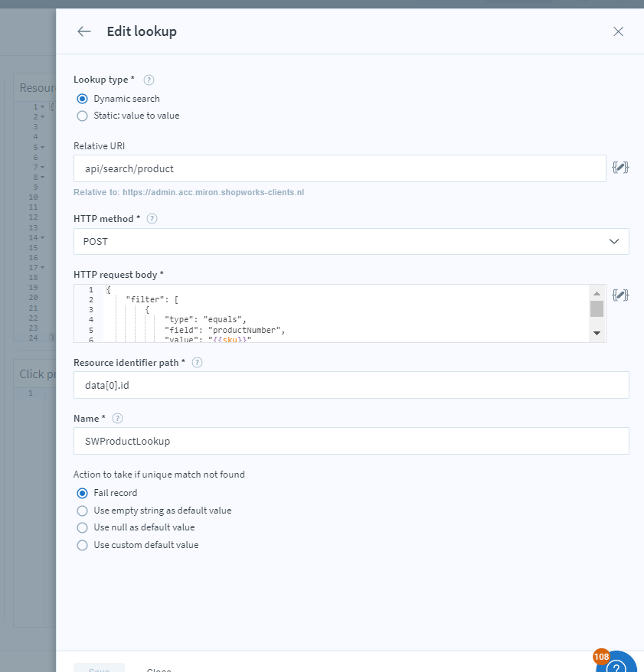Select the Dynamic search lookup type
Screen dimensions: 644x672
[x=83, y=99]
